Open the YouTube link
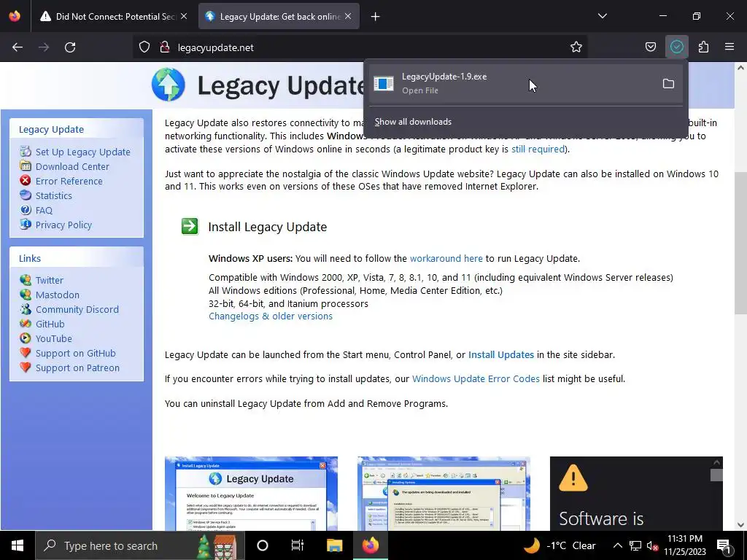Screen dimensions: 747x560 point(54,339)
